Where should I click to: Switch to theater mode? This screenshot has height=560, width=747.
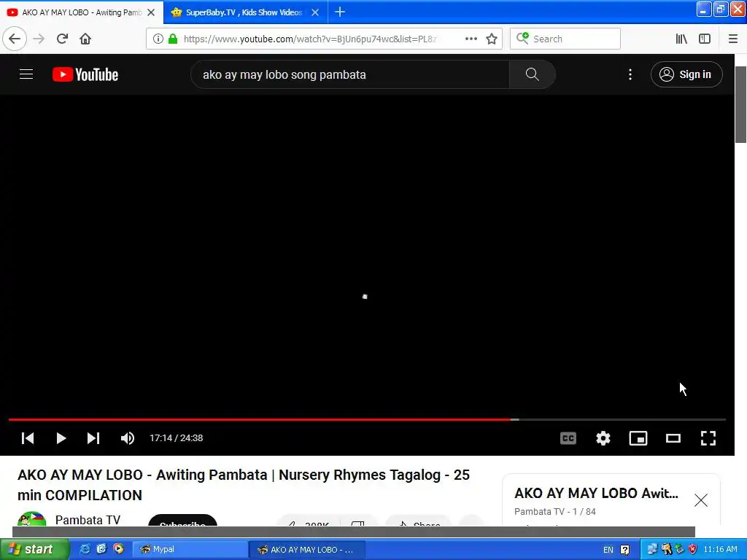(673, 438)
